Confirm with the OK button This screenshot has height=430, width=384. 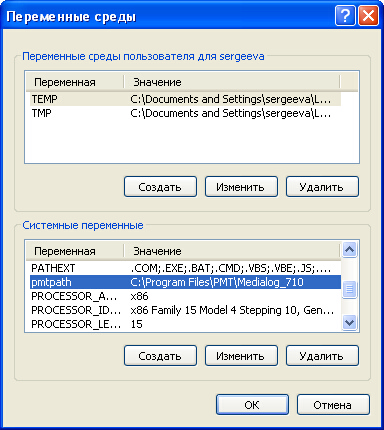pos(252,405)
